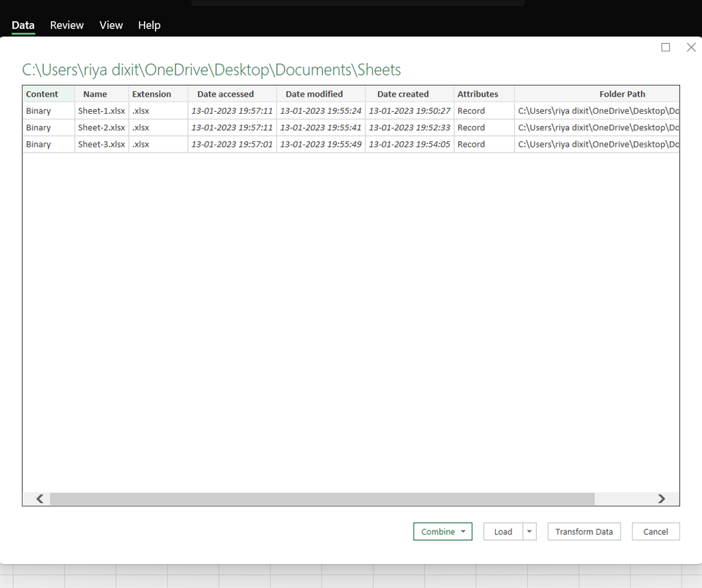Select the Date created column header
The width and height of the screenshot is (702, 588).
[410, 94]
